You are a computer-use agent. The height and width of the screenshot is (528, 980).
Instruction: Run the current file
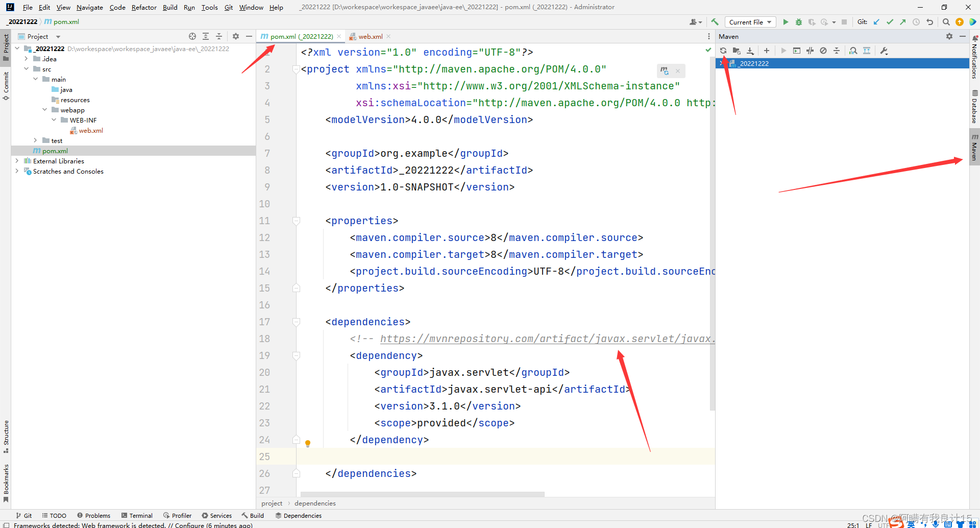[x=786, y=22]
